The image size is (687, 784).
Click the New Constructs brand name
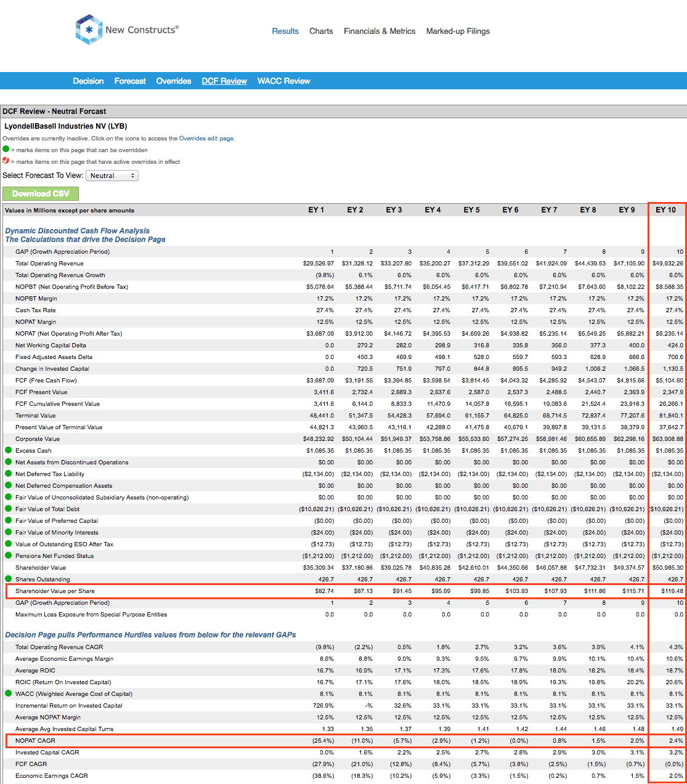(142, 30)
